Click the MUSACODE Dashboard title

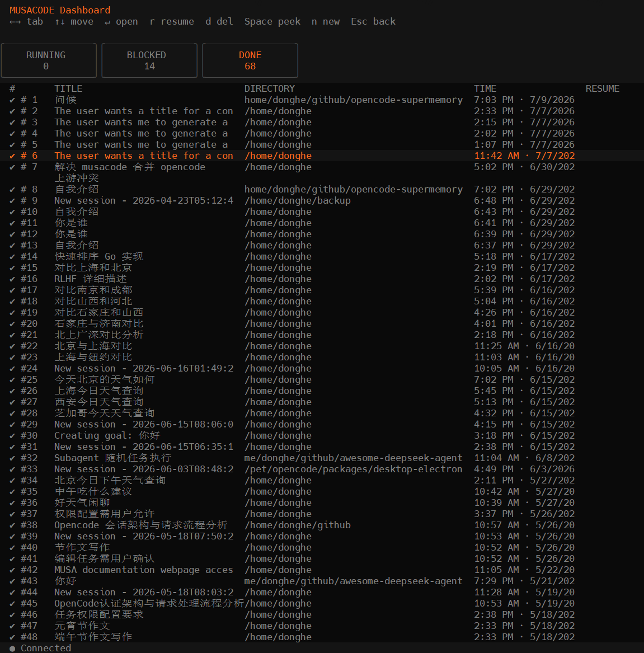coord(60,10)
